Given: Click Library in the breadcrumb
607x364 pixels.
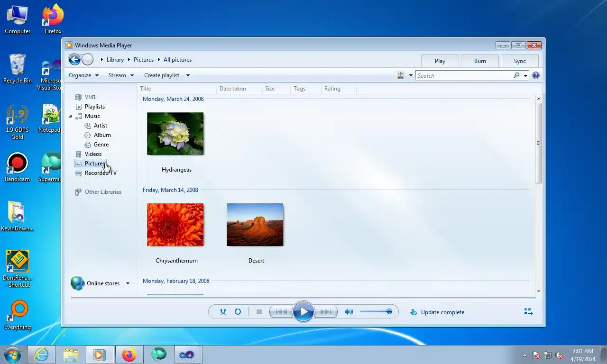Looking at the screenshot, I should [115, 60].
